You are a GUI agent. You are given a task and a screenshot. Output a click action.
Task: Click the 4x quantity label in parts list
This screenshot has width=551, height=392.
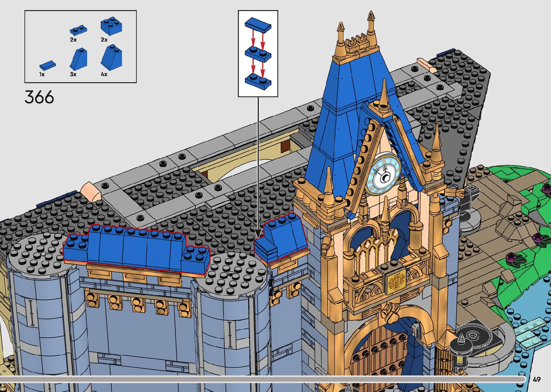104,75
